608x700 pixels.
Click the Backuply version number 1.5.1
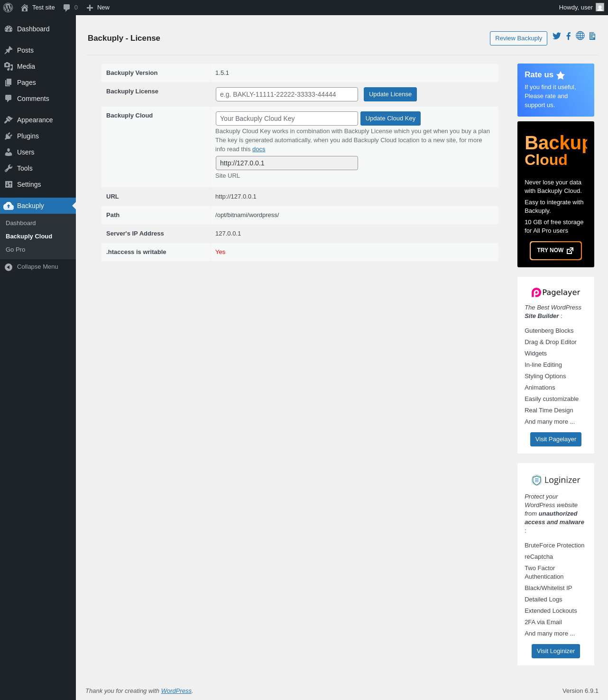pyautogui.click(x=222, y=73)
